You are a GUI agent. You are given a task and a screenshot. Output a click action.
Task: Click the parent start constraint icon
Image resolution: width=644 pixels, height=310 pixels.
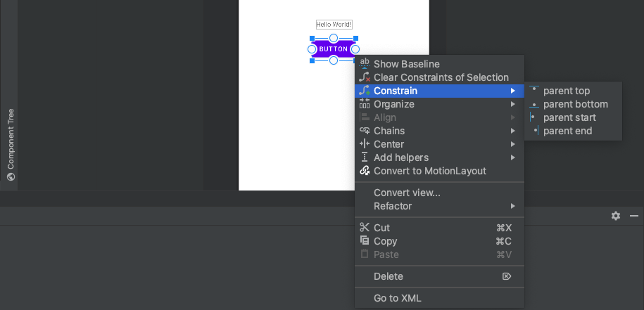tap(532, 117)
